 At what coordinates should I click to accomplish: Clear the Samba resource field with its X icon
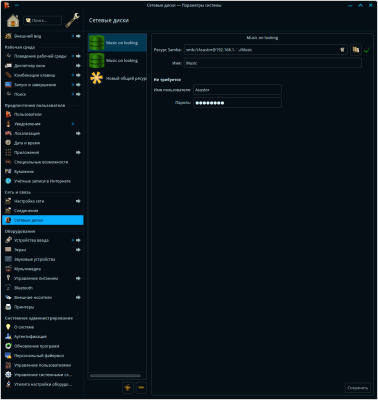click(342, 50)
